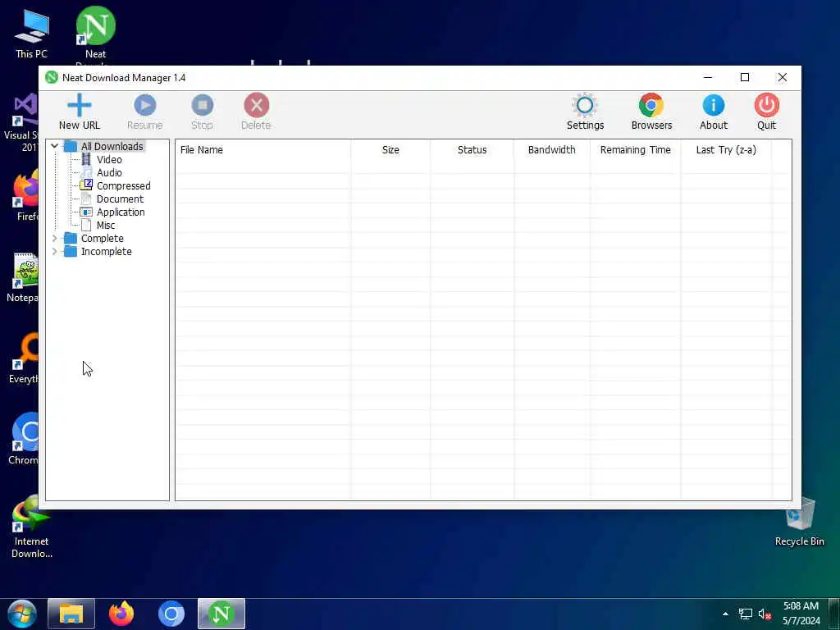Image resolution: width=840 pixels, height=630 pixels.
Task: Select the Application category icon
Action: click(85, 212)
